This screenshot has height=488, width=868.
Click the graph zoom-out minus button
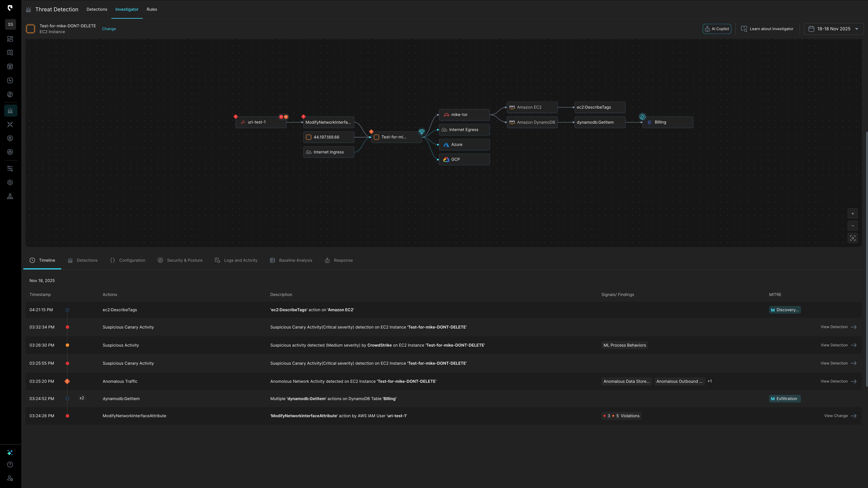point(853,226)
